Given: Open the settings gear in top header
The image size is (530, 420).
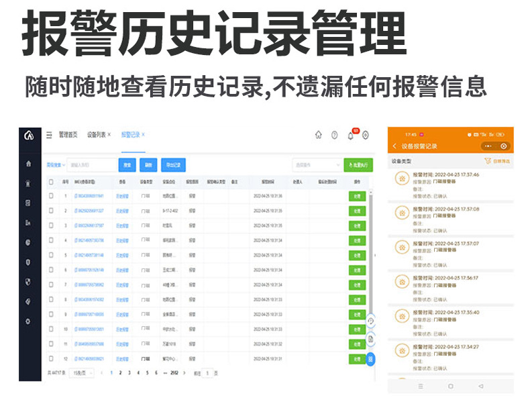Looking at the screenshot, I should point(366,136).
